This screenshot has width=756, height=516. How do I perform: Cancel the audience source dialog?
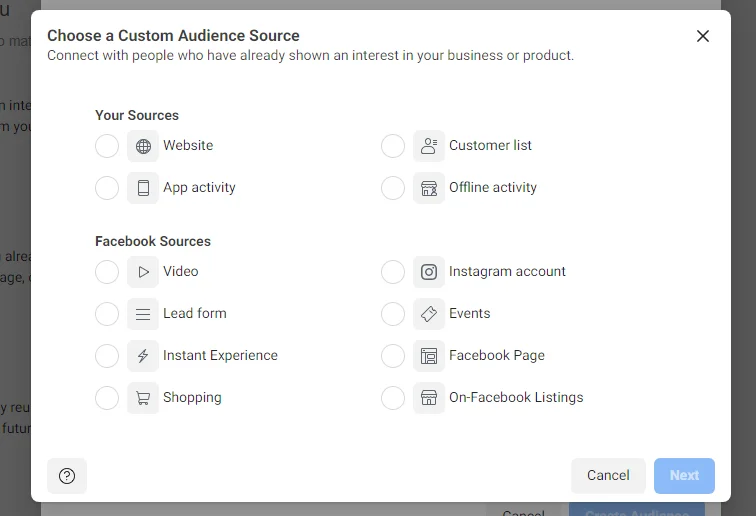[x=608, y=475]
